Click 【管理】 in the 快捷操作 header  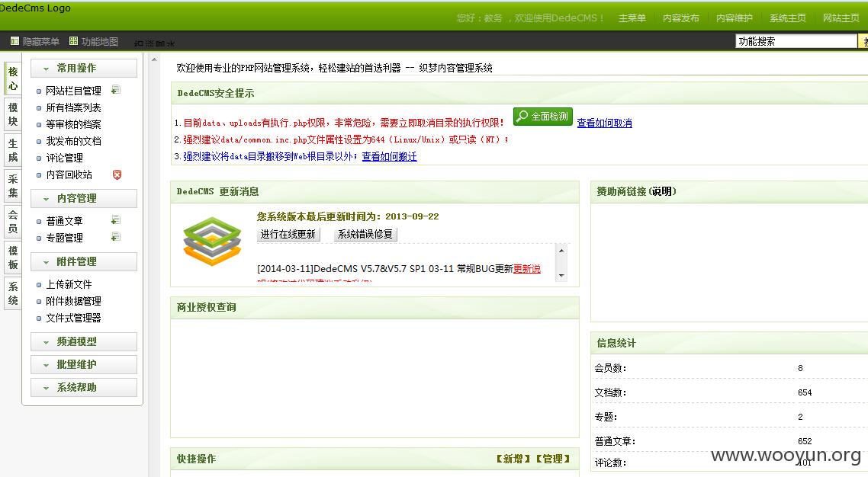[552, 459]
